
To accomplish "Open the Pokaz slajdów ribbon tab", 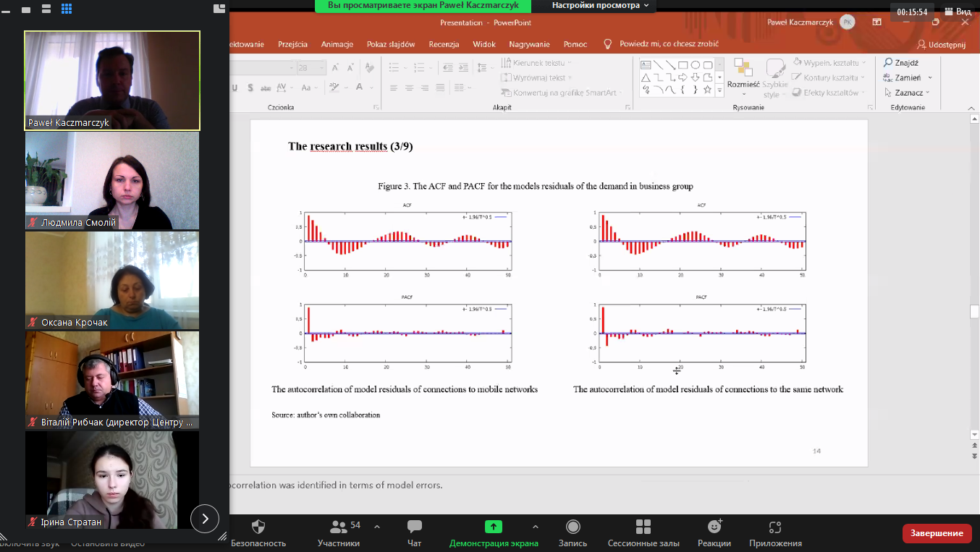I will click(x=391, y=44).
